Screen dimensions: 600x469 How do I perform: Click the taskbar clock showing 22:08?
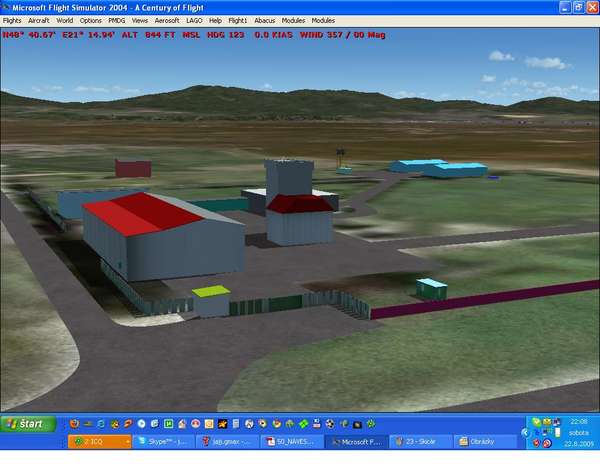point(579,422)
